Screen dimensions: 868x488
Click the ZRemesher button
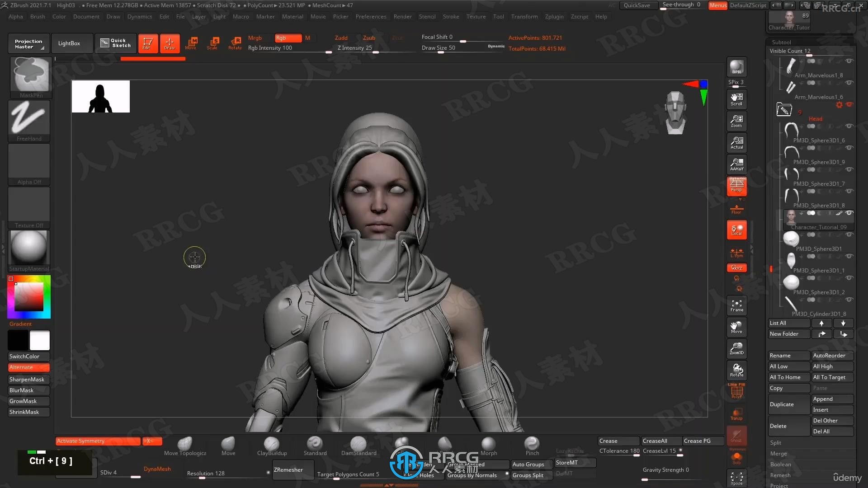288,470
